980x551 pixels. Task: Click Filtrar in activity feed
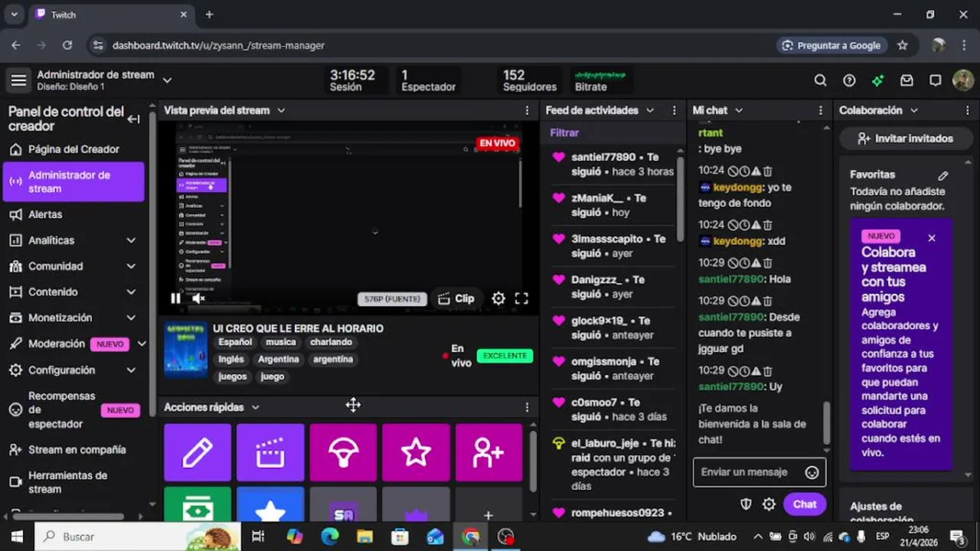coord(564,132)
